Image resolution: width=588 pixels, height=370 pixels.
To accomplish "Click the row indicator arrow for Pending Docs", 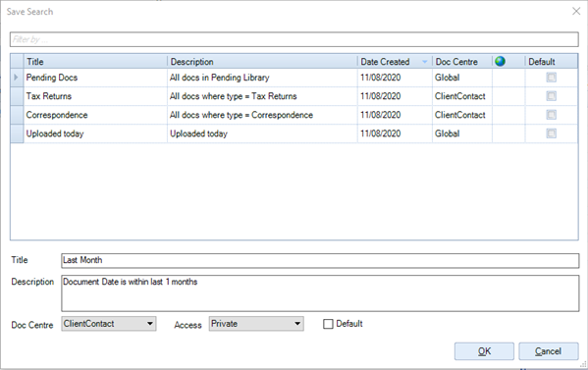I will 16,78.
